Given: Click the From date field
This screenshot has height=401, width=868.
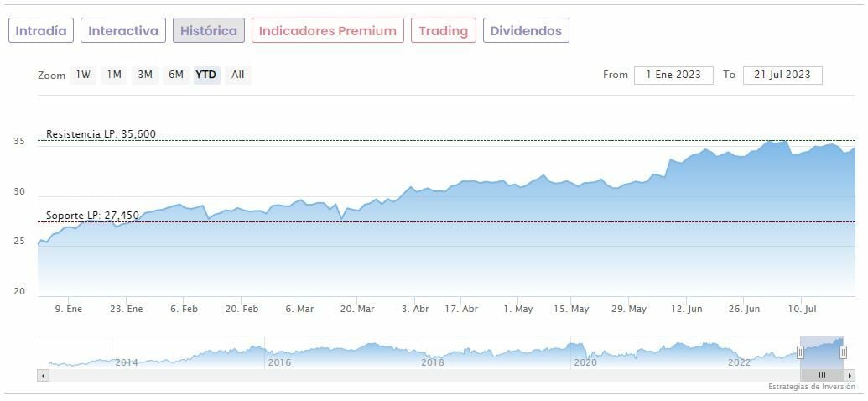Looking at the screenshot, I should click(x=673, y=75).
